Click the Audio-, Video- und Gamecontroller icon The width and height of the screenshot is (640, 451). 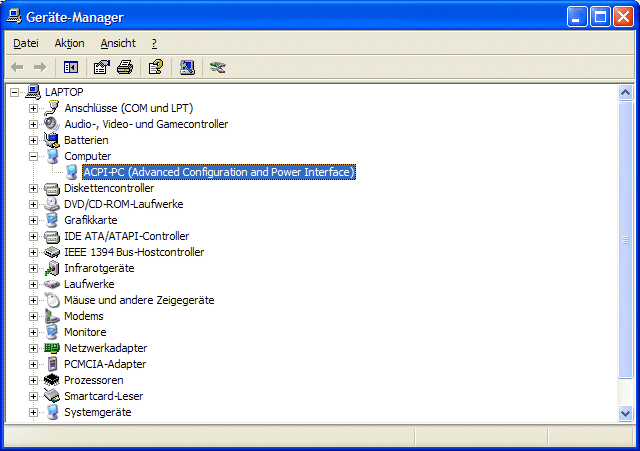tap(52, 124)
